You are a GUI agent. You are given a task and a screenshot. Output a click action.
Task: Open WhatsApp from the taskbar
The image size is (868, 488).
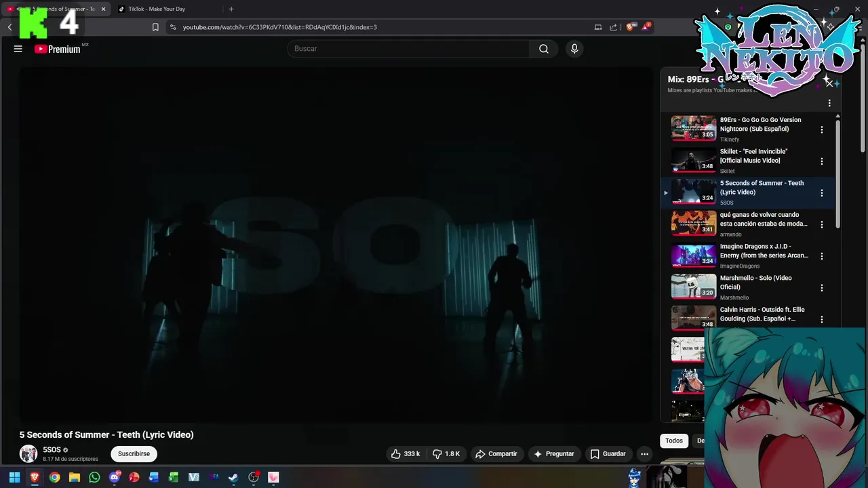pos(94,477)
